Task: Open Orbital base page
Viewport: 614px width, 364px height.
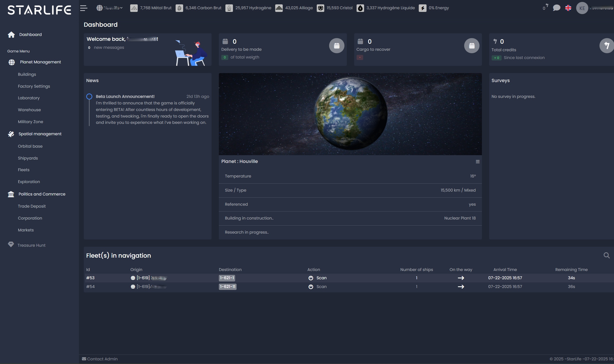Action: (x=30, y=146)
